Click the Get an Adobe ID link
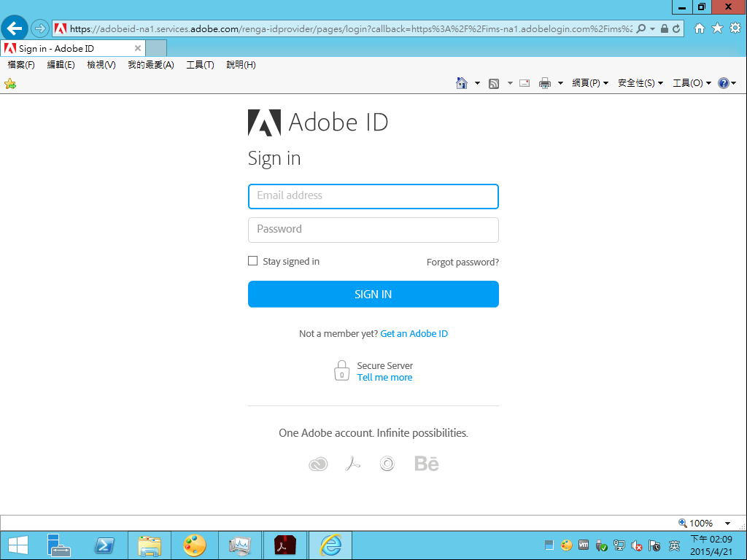Viewport: 747px width, 560px height. (x=414, y=334)
